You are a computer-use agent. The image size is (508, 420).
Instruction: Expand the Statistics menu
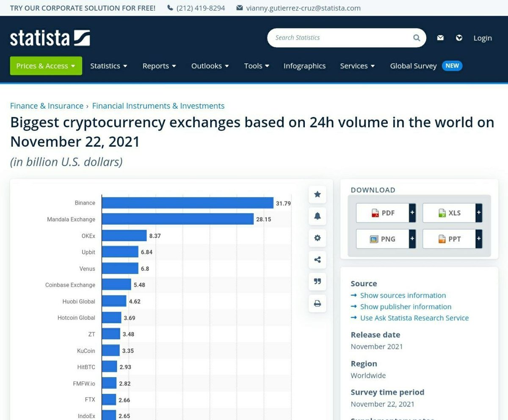coord(109,66)
